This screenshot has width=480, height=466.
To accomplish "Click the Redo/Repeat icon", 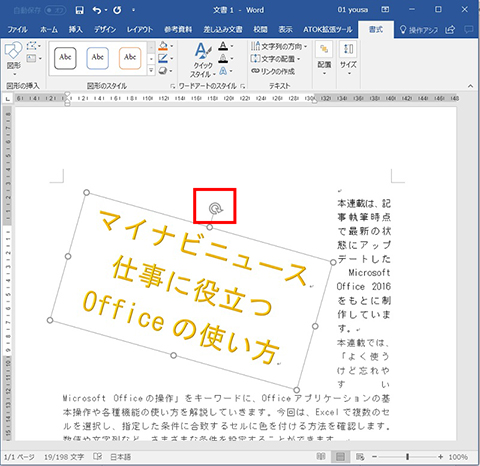I will point(117,10).
